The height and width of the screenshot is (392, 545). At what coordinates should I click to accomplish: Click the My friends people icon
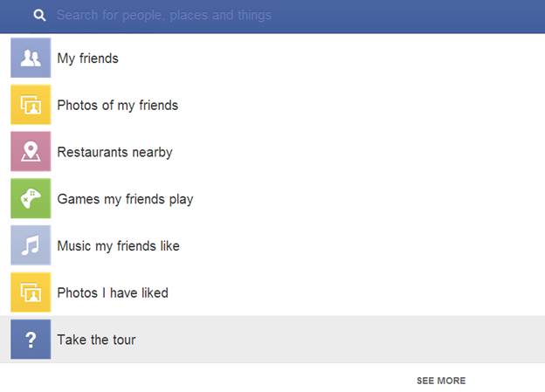(31, 58)
